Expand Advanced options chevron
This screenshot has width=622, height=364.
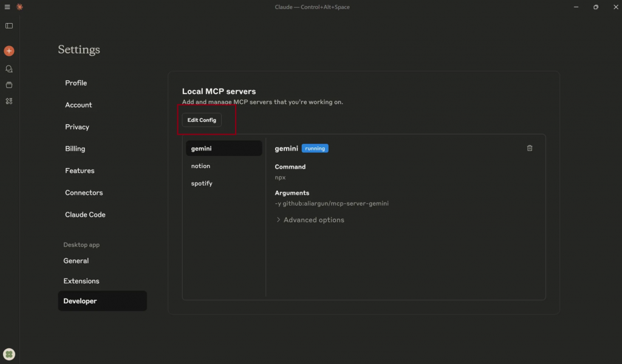(278, 220)
